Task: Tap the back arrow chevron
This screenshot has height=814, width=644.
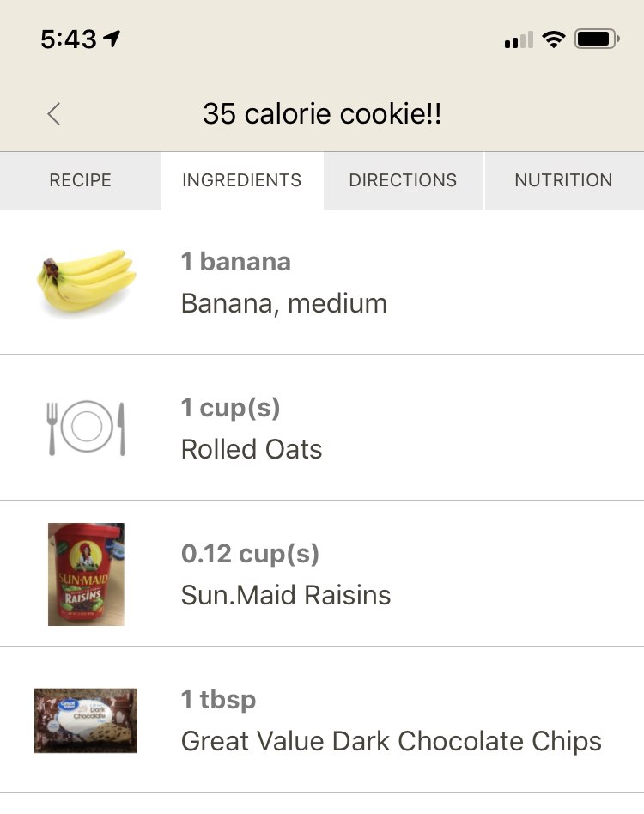Action: (53, 114)
